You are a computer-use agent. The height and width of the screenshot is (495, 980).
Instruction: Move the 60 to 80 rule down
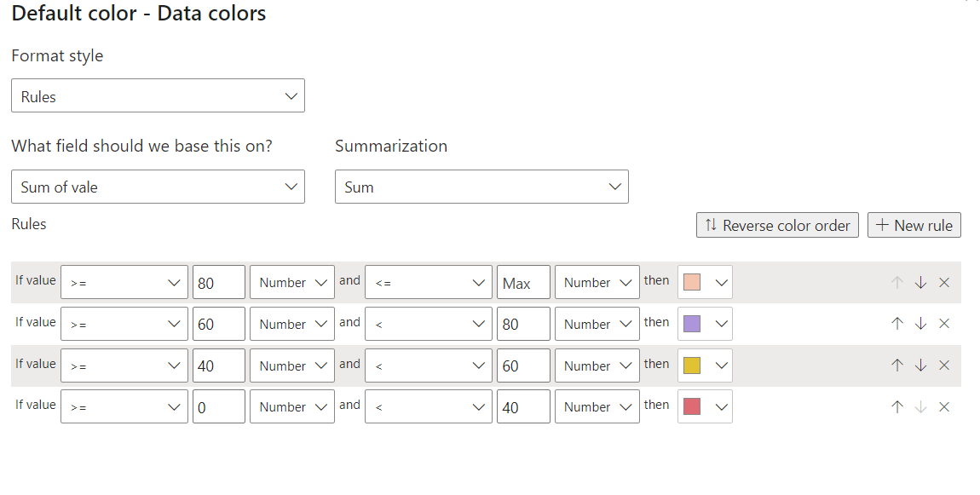(x=920, y=324)
